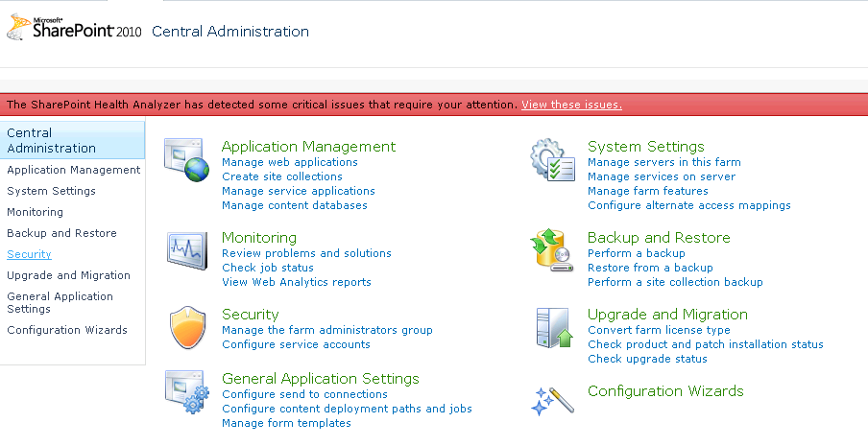
Task: Open Review problems and solutions
Action: click(306, 253)
